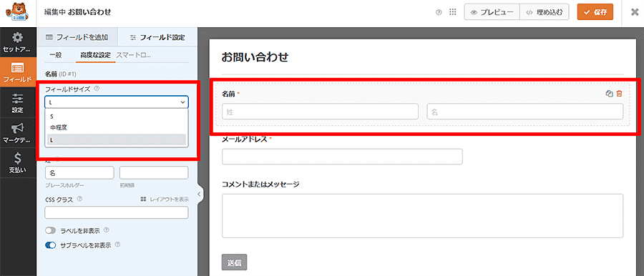Open the Payments dollar sidebar section
The image size is (644, 276).
tap(18, 162)
